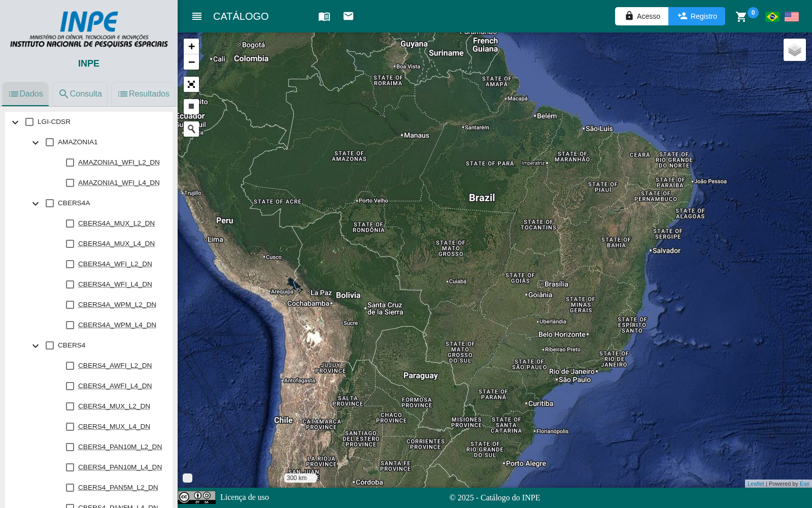Check the CBERS4_AWFI_L2_DN checkbox
The width and height of the screenshot is (812, 508).
tap(70, 366)
